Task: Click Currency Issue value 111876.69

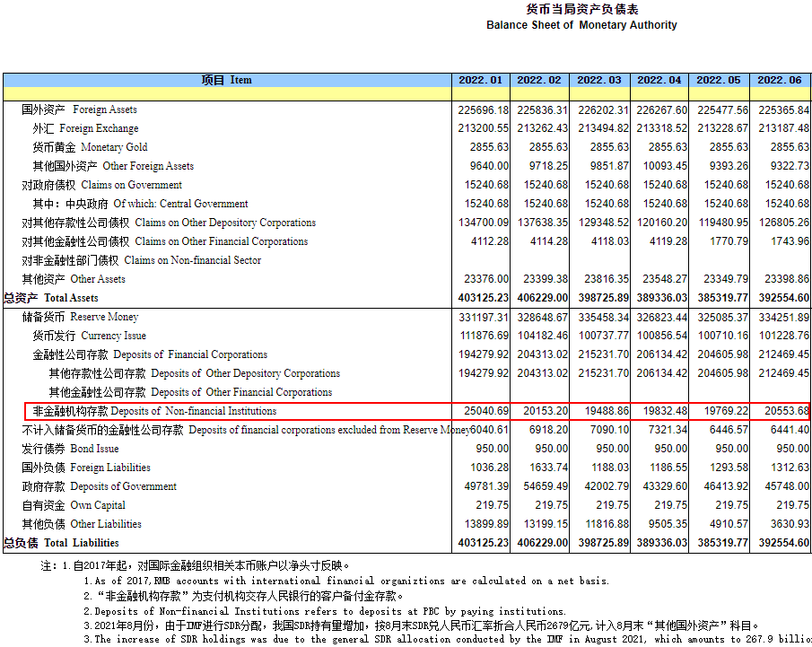Action: (485, 336)
